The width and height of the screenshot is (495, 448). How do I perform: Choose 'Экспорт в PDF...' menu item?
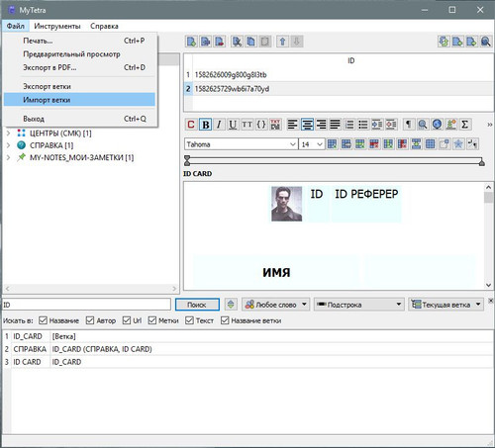tap(79, 67)
